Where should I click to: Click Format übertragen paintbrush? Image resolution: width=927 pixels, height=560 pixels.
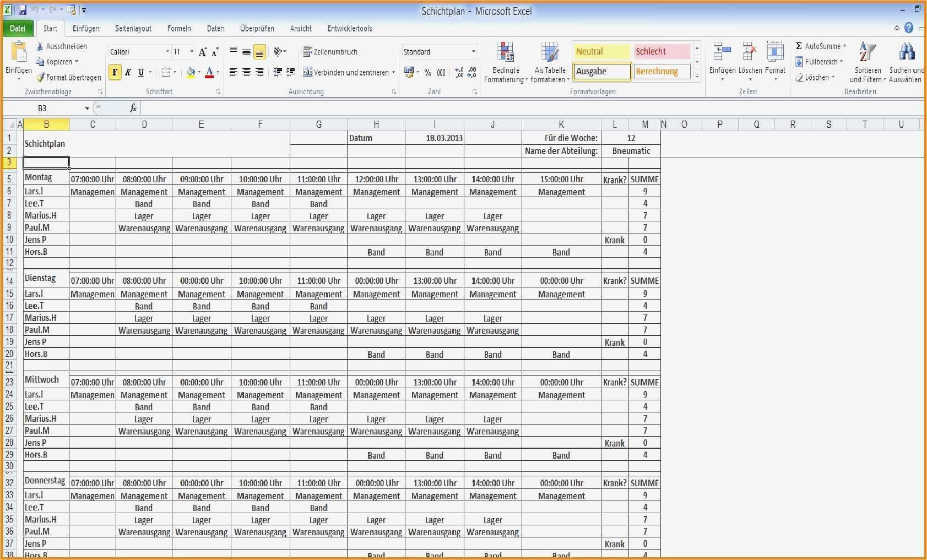point(40,78)
